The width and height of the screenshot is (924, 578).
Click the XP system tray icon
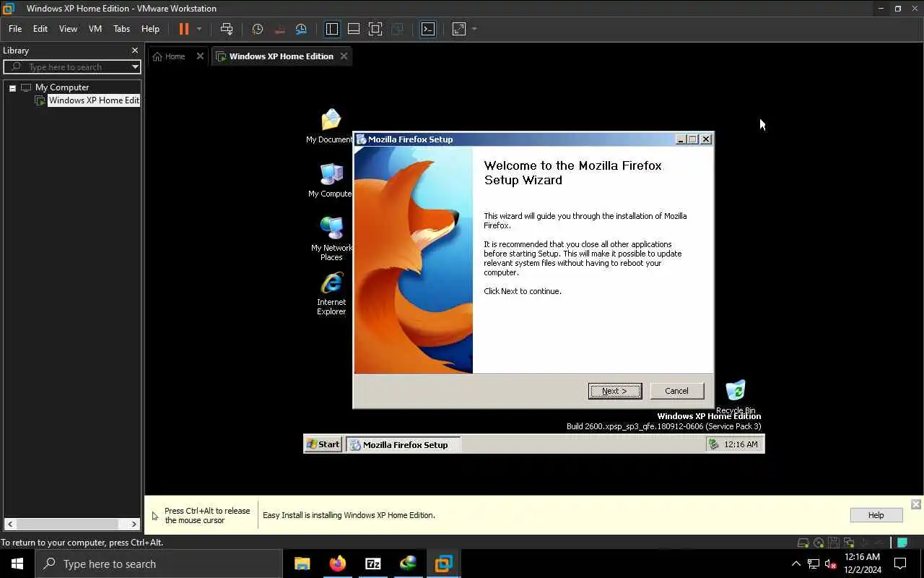pyautogui.click(x=714, y=444)
